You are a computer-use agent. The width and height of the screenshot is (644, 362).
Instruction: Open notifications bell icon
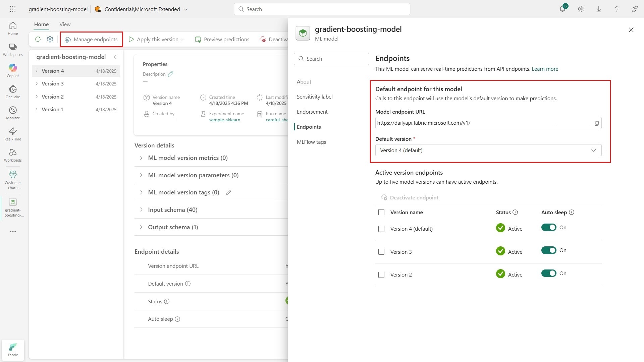[562, 9]
